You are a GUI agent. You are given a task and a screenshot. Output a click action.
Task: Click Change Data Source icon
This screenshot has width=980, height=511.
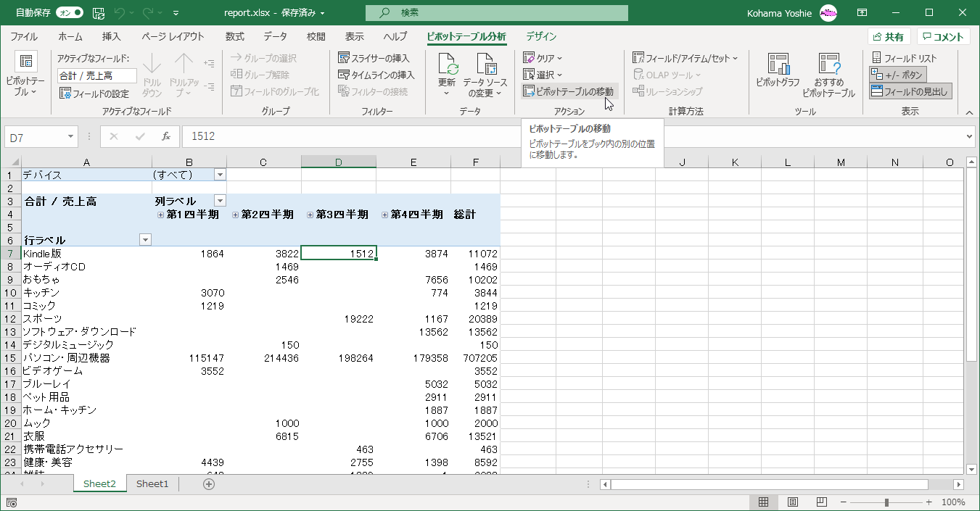pyautogui.click(x=485, y=65)
